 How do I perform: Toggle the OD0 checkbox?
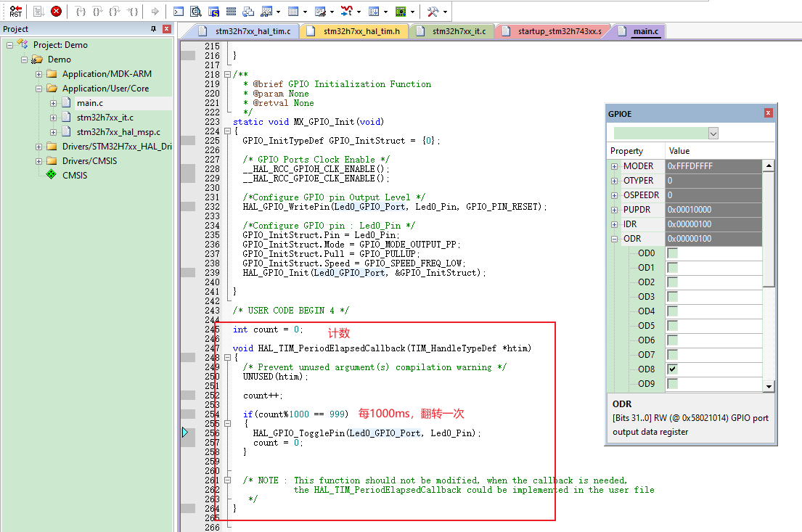tap(673, 253)
